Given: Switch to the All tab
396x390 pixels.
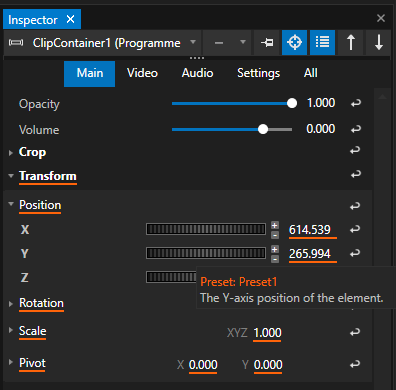Looking at the screenshot, I should coord(310,73).
